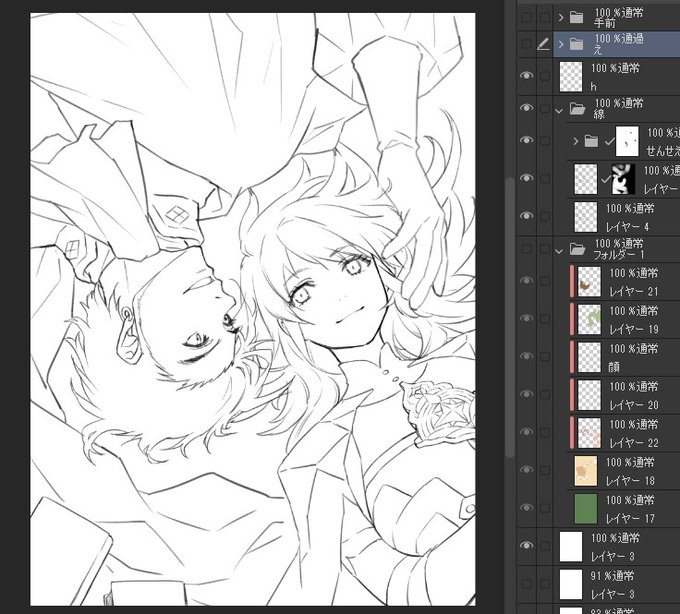Viewport: 680px width, 614px height.
Task: Expand the え folder
Action: (561, 44)
